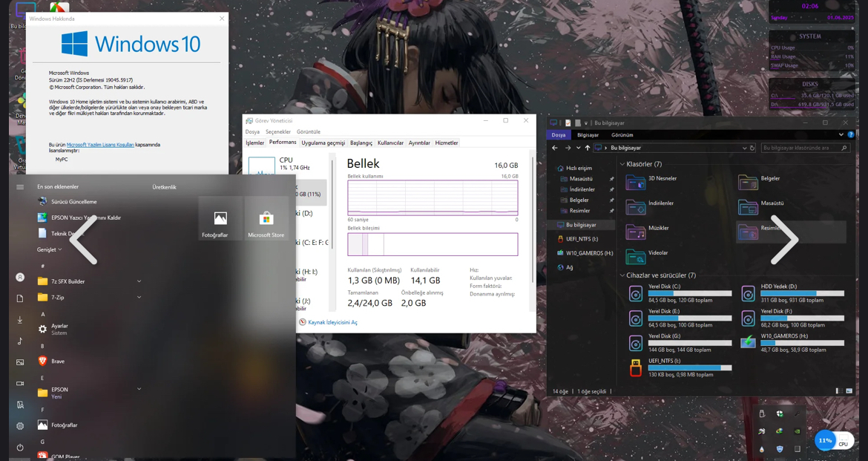Click Kaynak İzleyicisini Aç link
Viewport: 868px width, 461px height.
[x=332, y=322]
